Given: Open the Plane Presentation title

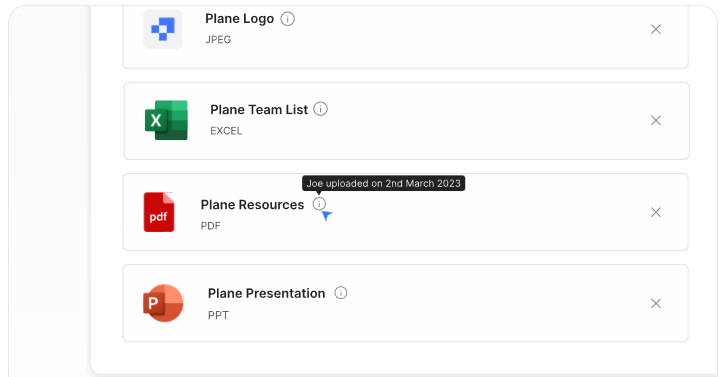Looking at the screenshot, I should point(266,293).
